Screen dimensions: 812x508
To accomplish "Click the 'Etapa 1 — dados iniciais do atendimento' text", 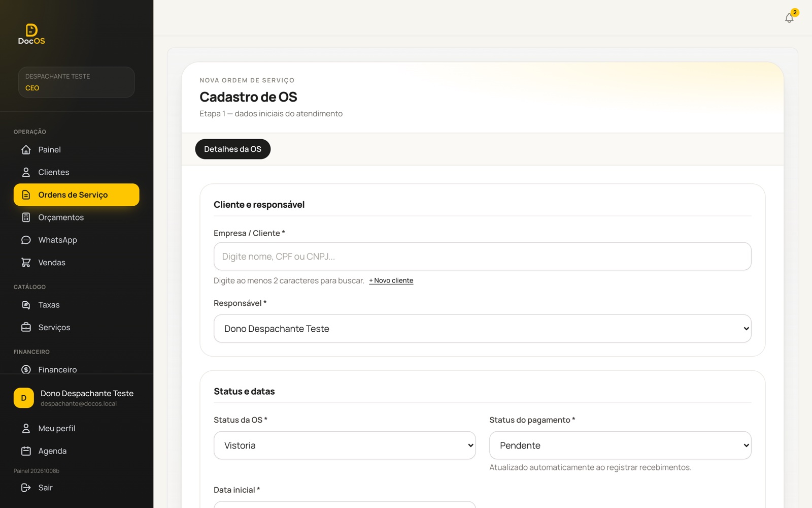I will click(271, 114).
